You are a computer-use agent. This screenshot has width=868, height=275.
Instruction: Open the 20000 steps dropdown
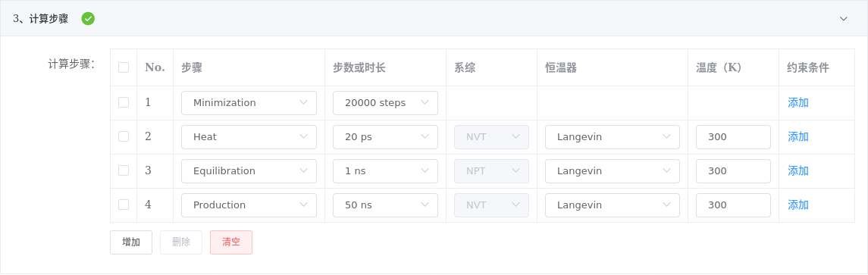coord(385,103)
